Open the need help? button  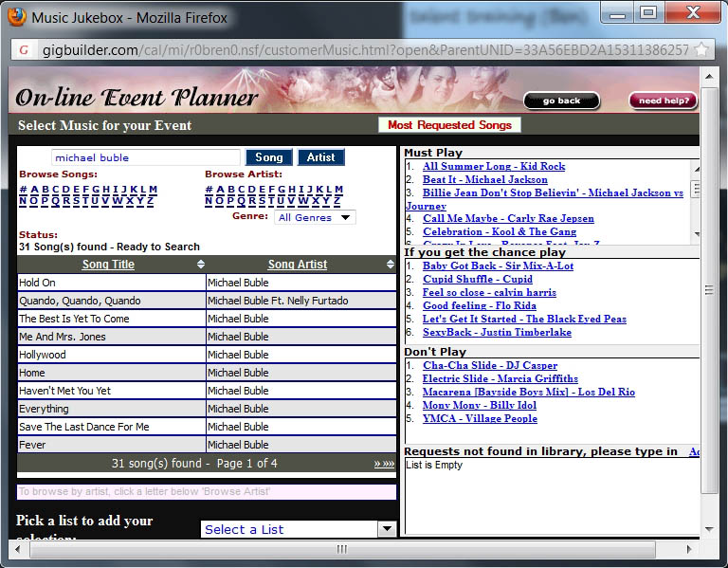coord(663,101)
